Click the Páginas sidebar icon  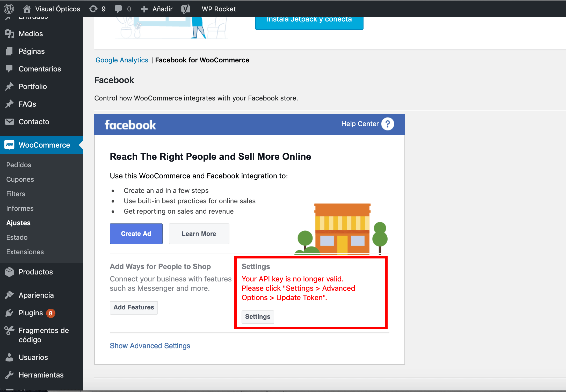pos(9,51)
